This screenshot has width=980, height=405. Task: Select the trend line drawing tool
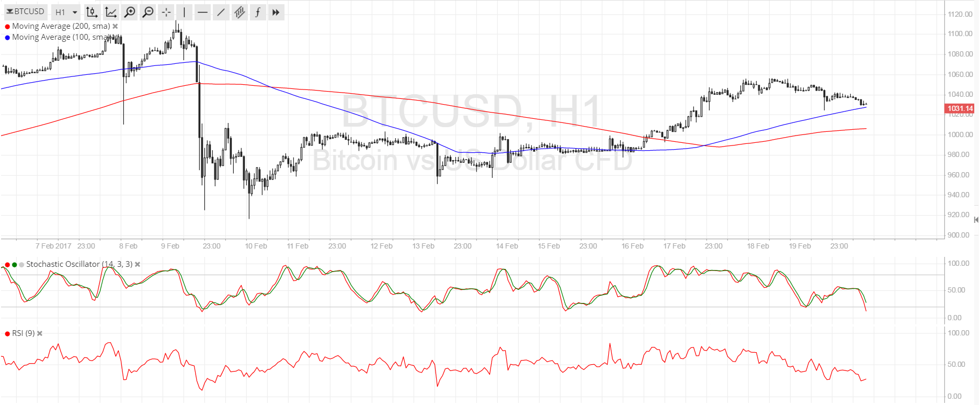[221, 12]
